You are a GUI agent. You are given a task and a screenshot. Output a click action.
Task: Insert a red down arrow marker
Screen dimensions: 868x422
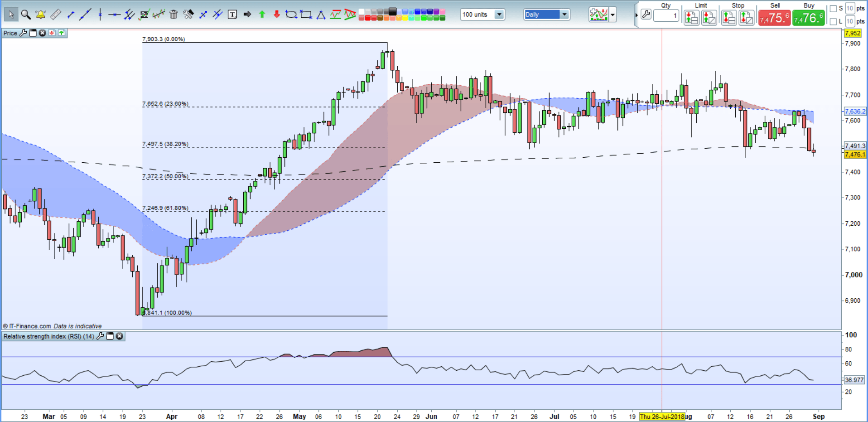(277, 15)
